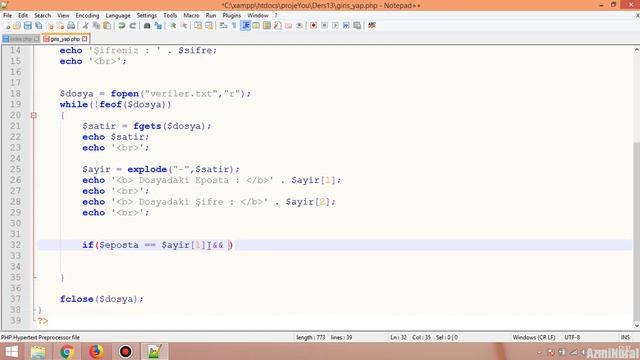
Task: Click the Stop Recording macro icon
Action: 324,26
